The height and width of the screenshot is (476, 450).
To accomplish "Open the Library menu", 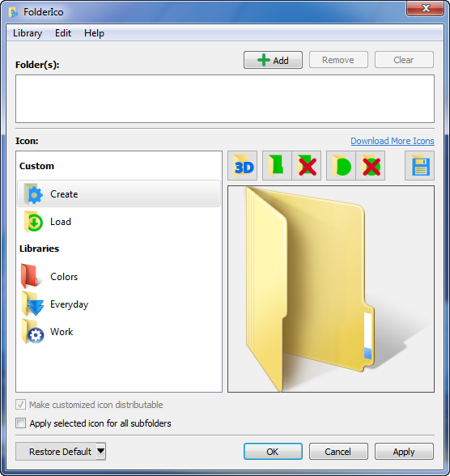I will pos(28,33).
